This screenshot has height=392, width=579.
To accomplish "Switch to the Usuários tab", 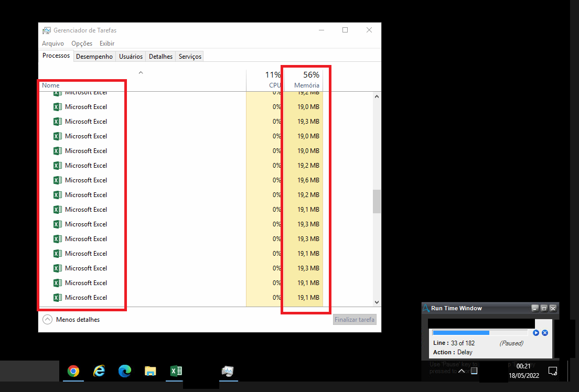I will 131,57.
